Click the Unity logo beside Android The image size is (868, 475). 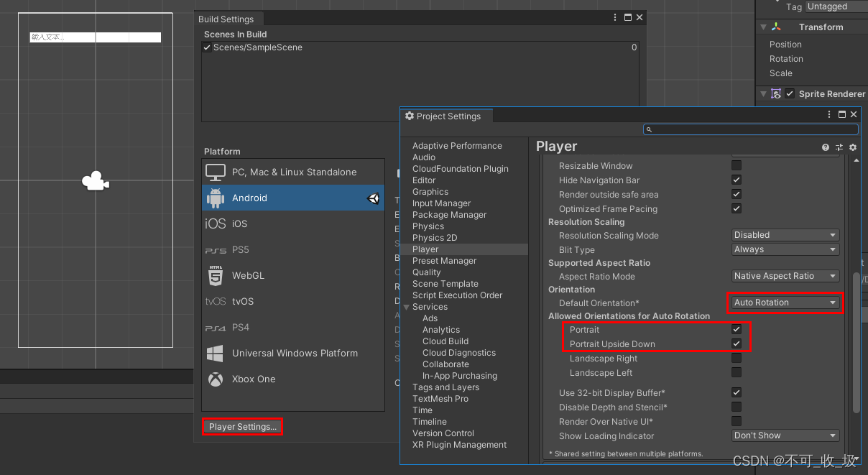pos(374,198)
